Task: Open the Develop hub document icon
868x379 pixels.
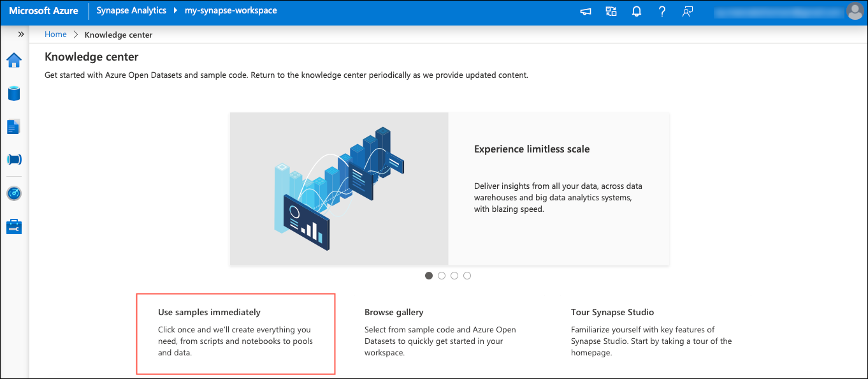Action: pyautogui.click(x=14, y=126)
